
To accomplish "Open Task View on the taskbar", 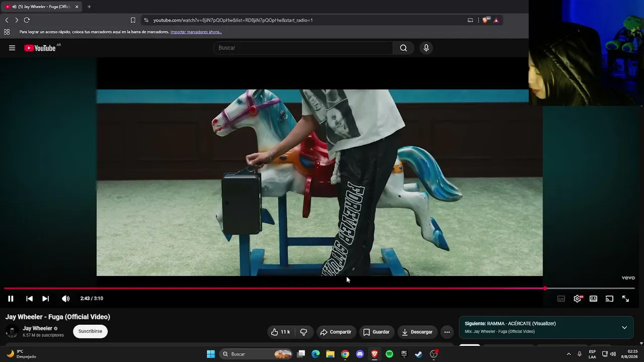I will pyautogui.click(x=301, y=354).
